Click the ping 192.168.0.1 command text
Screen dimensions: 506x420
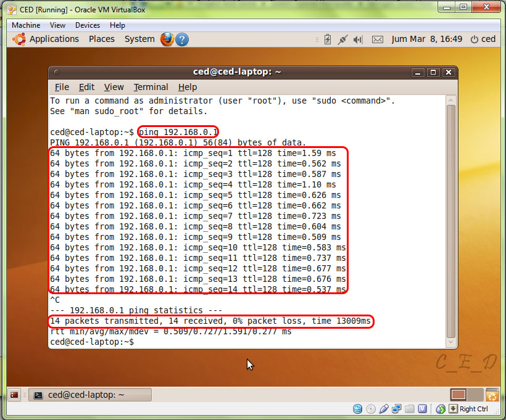tap(178, 132)
